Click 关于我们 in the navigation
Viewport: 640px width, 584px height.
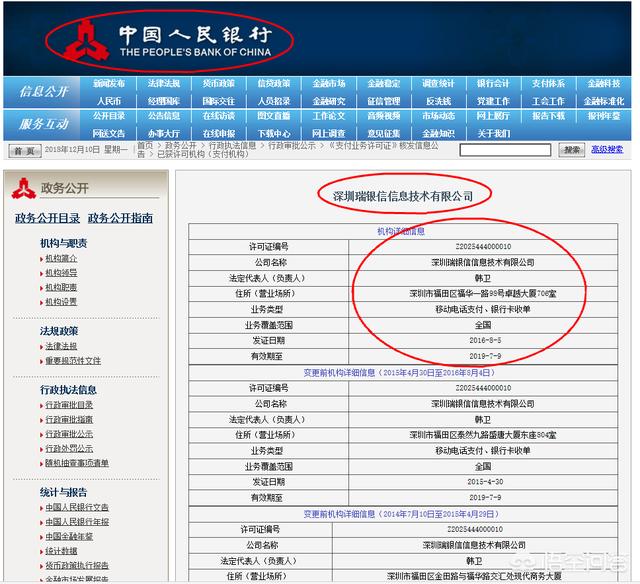click(x=493, y=133)
